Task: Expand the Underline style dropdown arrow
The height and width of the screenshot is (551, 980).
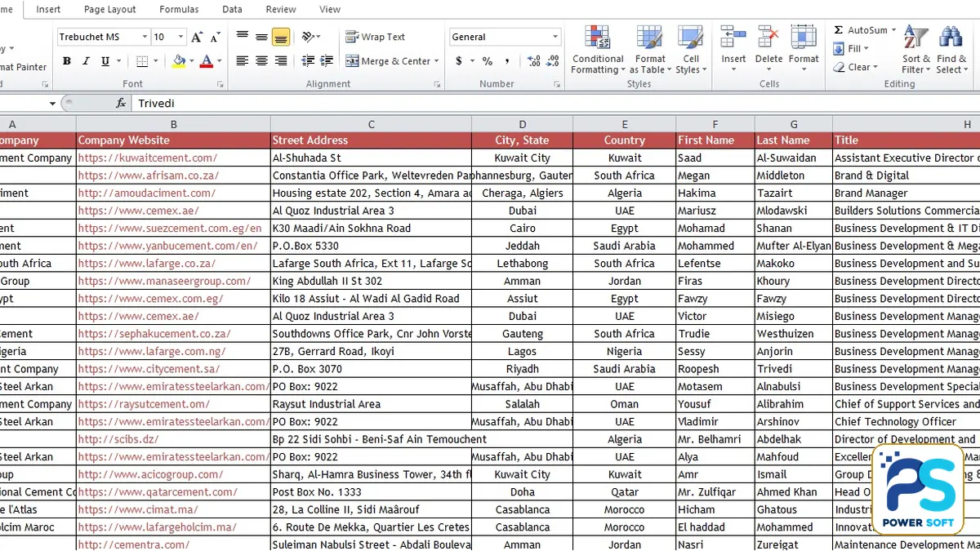Action: (x=119, y=61)
